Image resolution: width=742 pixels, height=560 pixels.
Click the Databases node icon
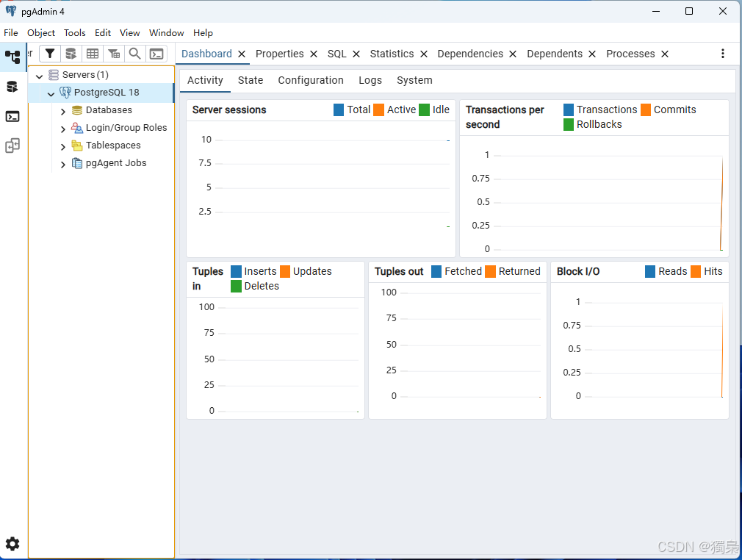click(77, 110)
